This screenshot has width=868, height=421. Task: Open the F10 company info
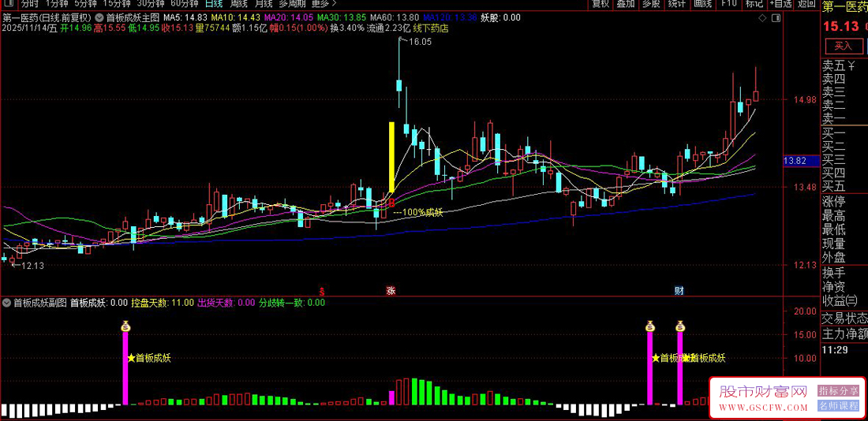pyautogui.click(x=728, y=5)
